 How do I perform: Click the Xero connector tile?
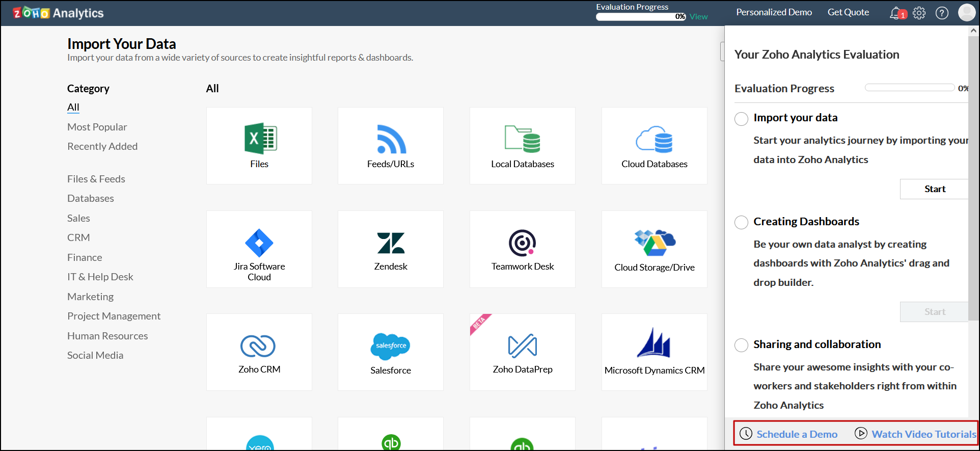(259, 434)
